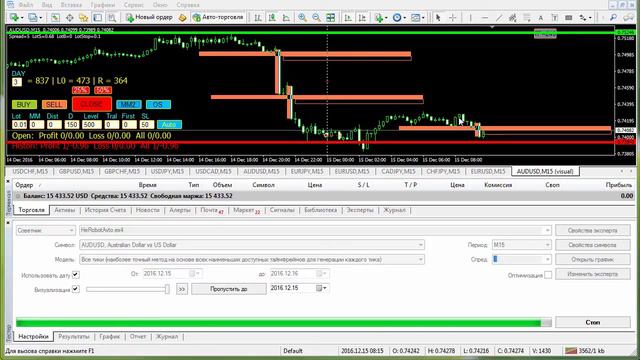Toggle chart auto-scroll icon

(x=348, y=17)
